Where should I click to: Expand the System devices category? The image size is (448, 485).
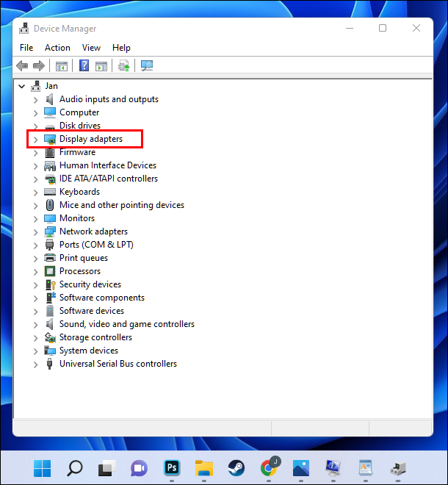[x=36, y=351]
